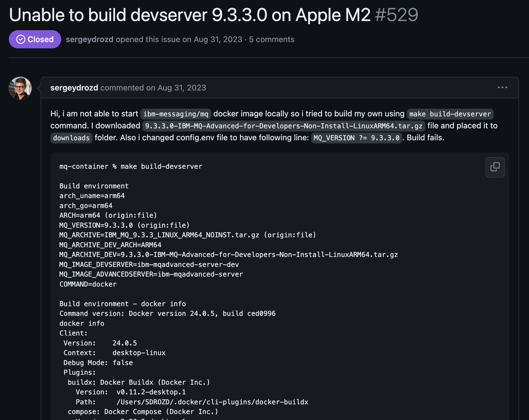Click the 'arch_uname=arm64' line

click(x=92, y=196)
